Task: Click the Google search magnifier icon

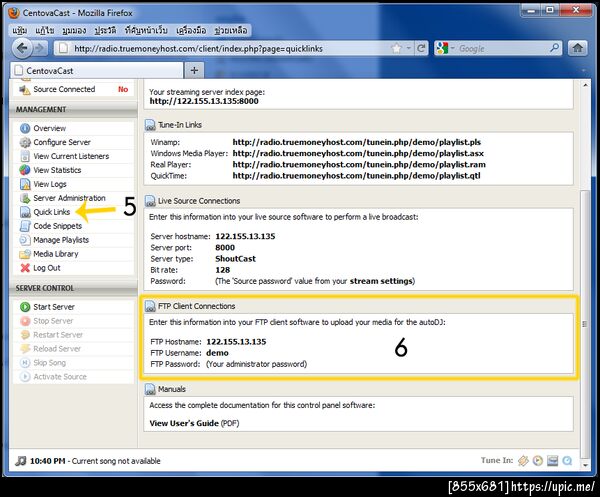Action: (x=554, y=48)
